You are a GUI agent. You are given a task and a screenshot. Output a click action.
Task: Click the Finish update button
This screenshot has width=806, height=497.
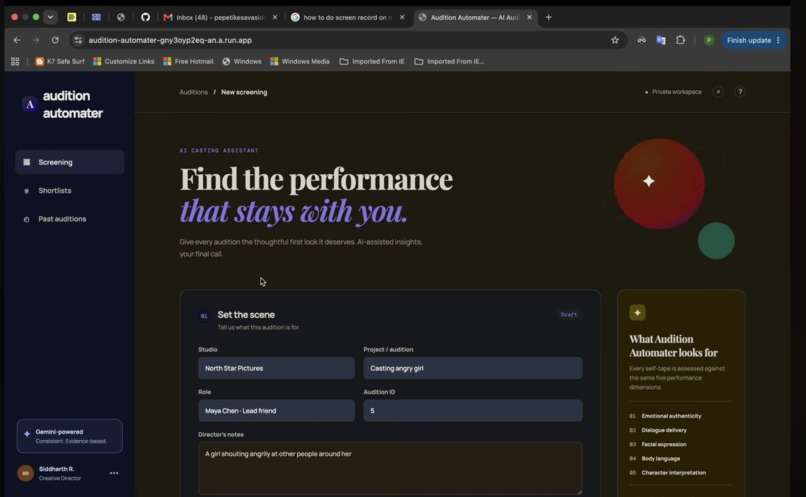coord(754,40)
